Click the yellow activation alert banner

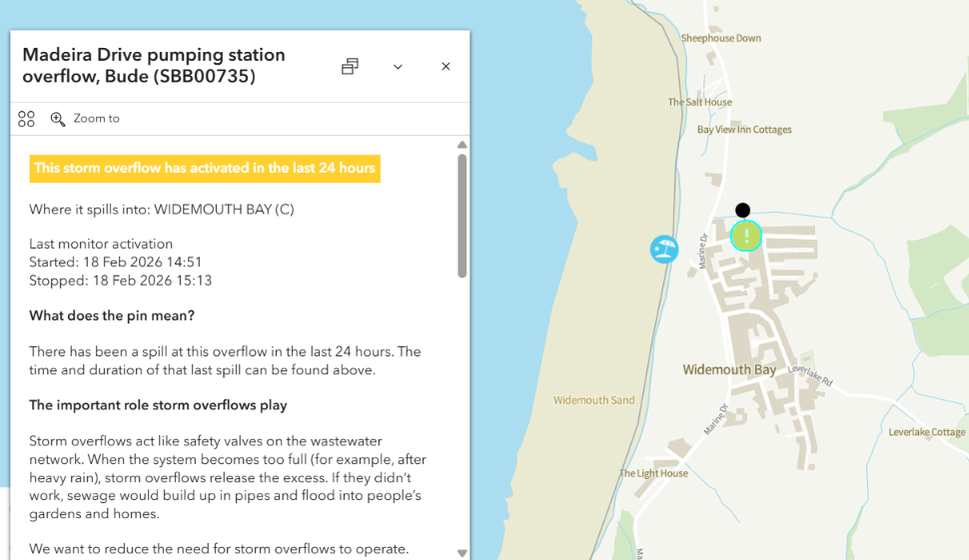coord(205,168)
